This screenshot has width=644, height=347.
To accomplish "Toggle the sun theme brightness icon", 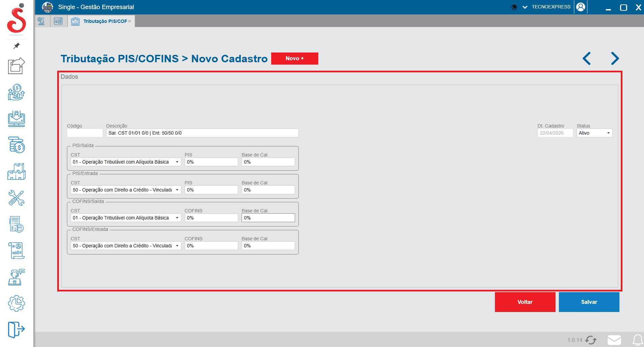I will point(514,7).
